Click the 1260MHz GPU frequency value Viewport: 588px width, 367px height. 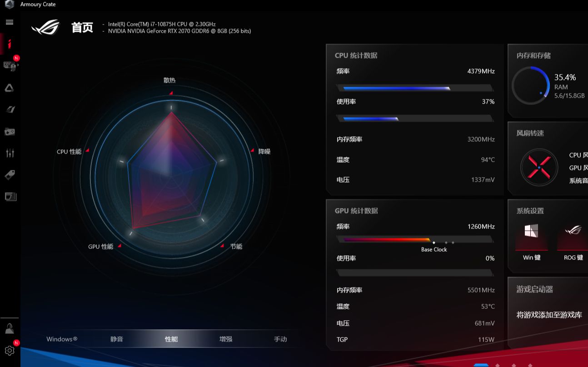click(x=481, y=227)
